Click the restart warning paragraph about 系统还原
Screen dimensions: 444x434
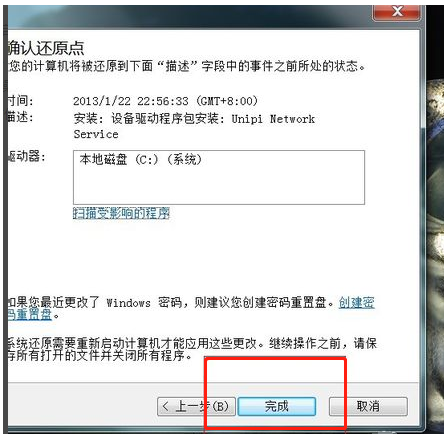tap(192, 349)
